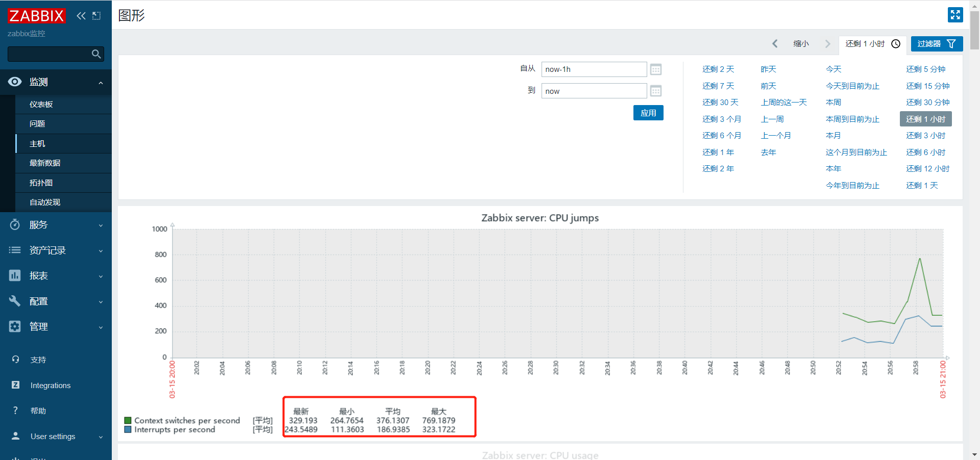Toggle the 过滤器 filter tab
The height and width of the screenshot is (460, 980).
(x=937, y=44)
